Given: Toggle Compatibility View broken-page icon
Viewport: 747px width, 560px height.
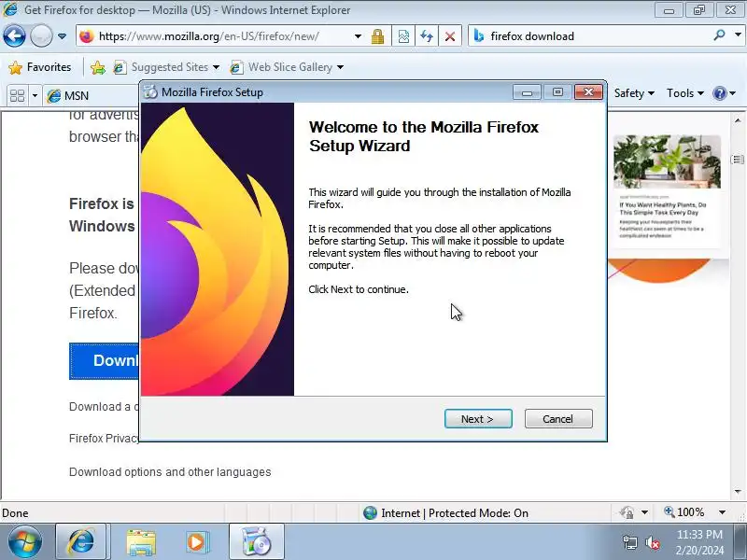Looking at the screenshot, I should tap(403, 36).
